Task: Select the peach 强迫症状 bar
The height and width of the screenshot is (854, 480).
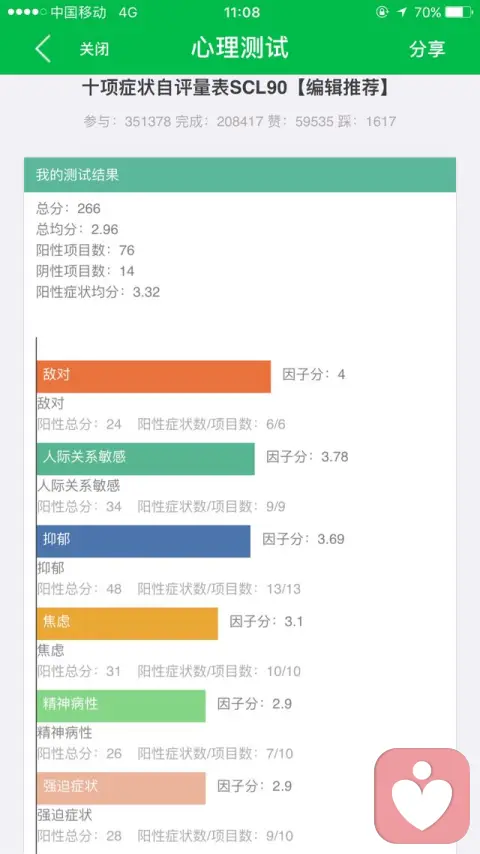Action: pyautogui.click(x=121, y=788)
